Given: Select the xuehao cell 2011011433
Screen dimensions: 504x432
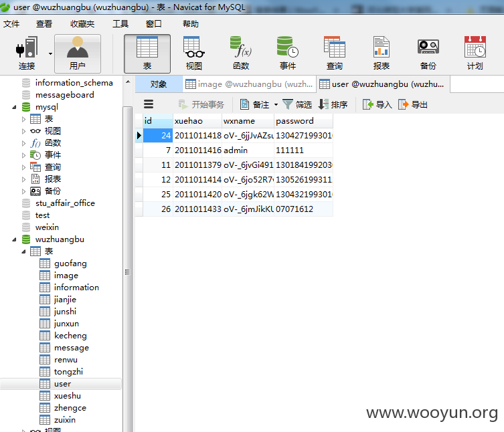Looking at the screenshot, I should (x=197, y=209).
